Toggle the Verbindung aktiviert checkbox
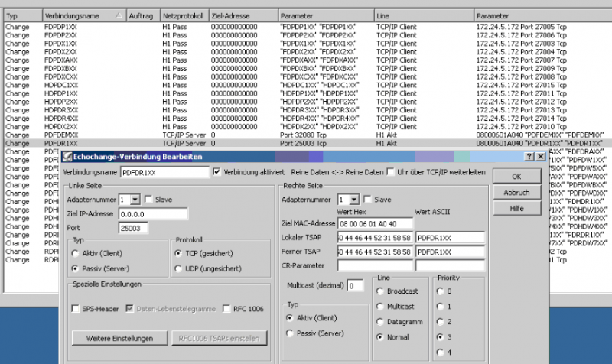612x364 pixels. point(217,172)
